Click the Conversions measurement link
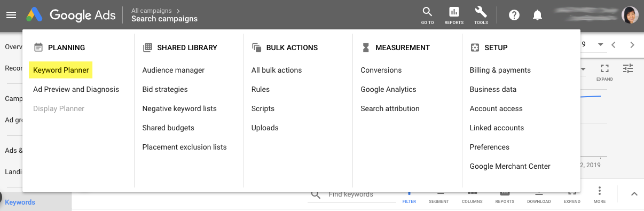Viewport: 644px width, 211px height. (381, 70)
